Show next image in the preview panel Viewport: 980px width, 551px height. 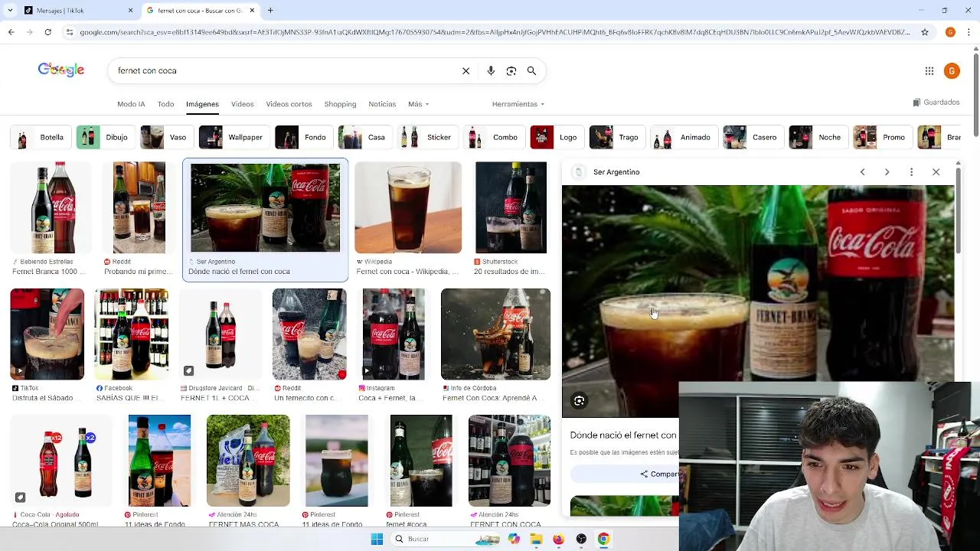887,172
